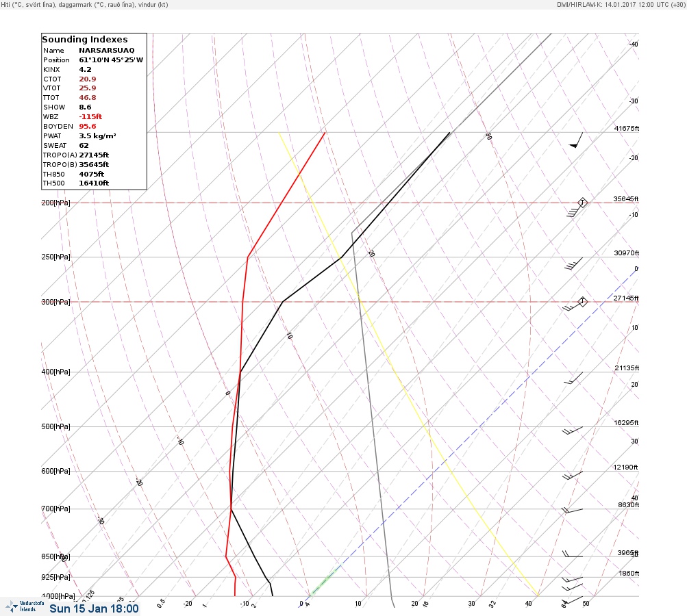Click the '8630ft' altitude label
Screen dimensions: 687x616
point(628,505)
